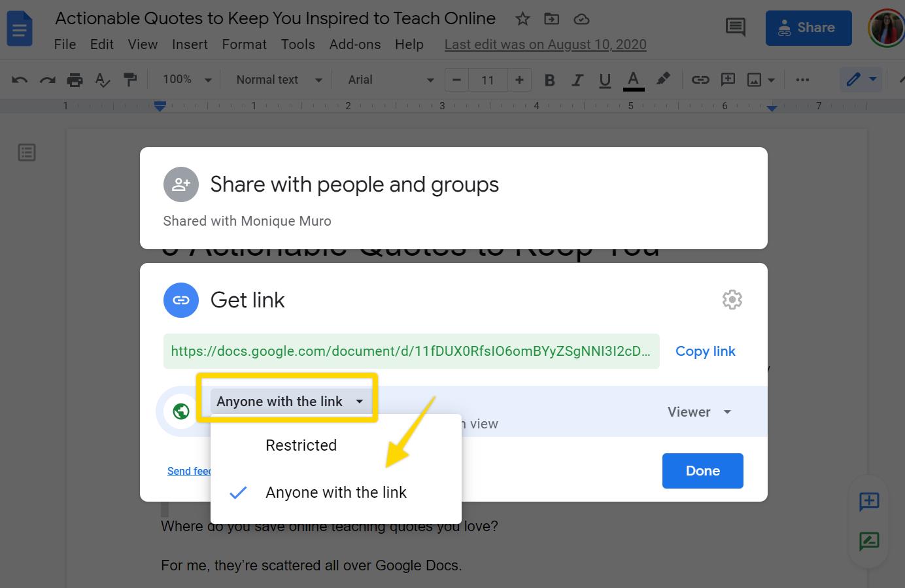Toggle italic formatting
Image resolution: width=905 pixels, height=588 pixels.
(x=577, y=80)
